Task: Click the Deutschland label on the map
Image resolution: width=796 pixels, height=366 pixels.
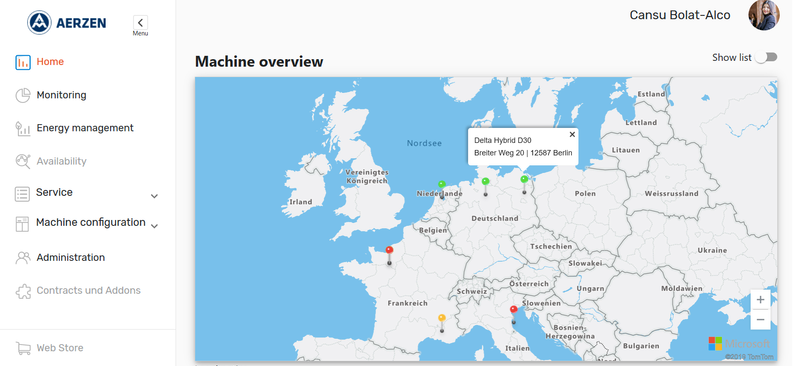Action: [495, 218]
